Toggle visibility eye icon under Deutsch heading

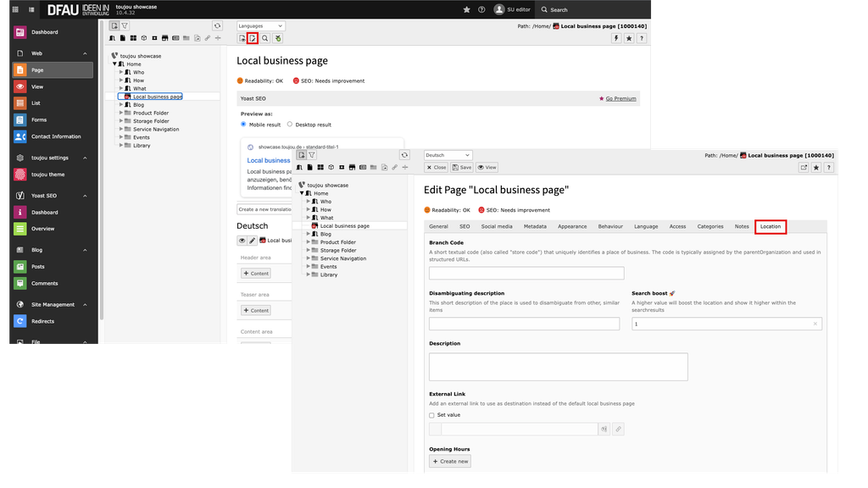(242, 240)
